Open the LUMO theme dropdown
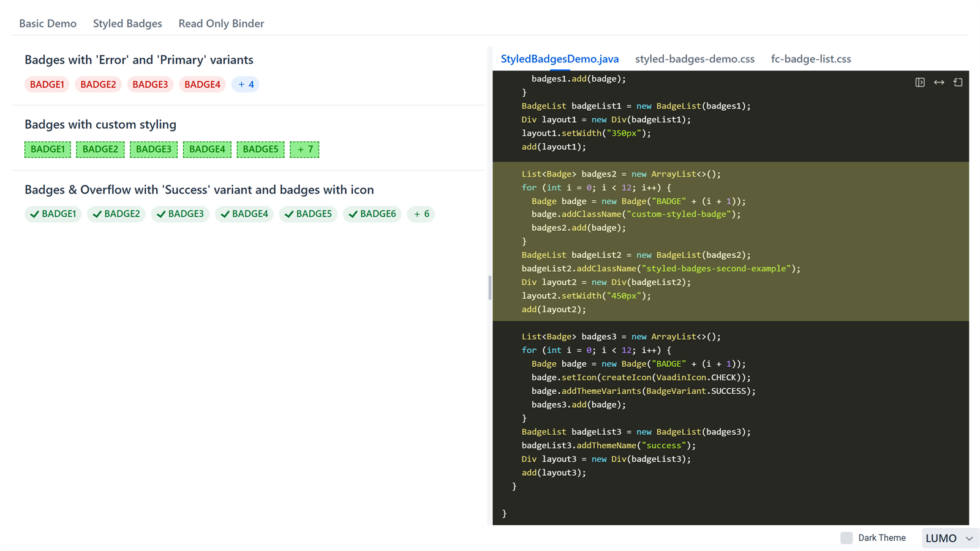Screen dimensions: 980x551 click(x=950, y=538)
